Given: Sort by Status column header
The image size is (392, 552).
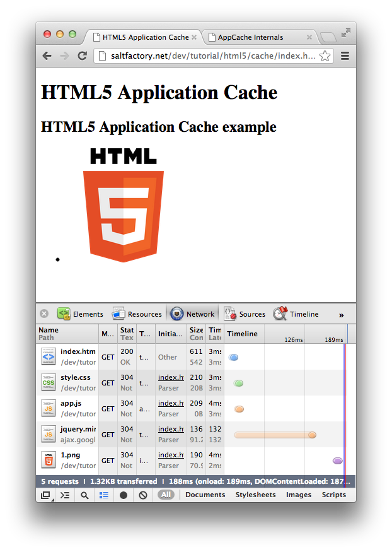Looking at the screenshot, I should (x=127, y=333).
